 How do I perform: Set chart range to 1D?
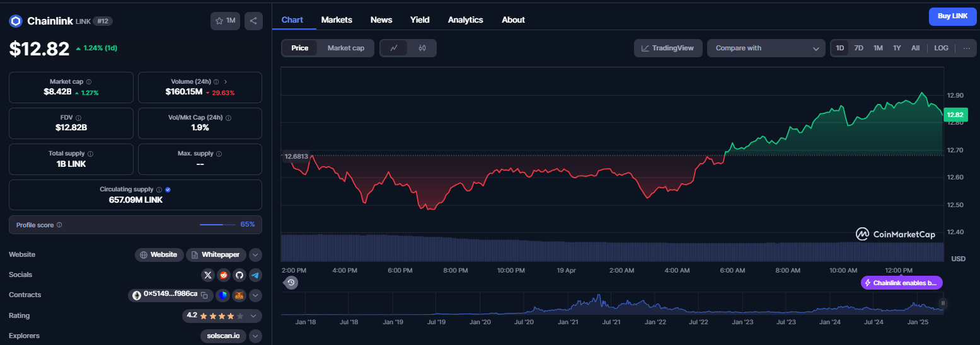[840, 48]
